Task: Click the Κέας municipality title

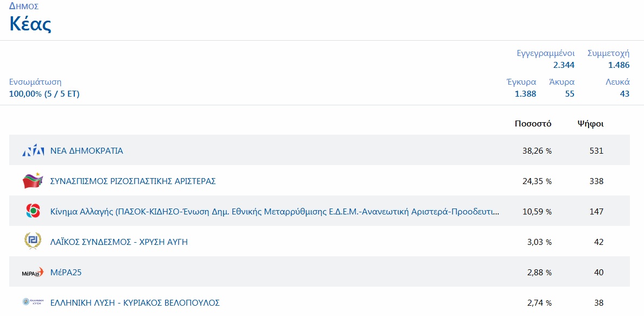Action: pos(30,24)
